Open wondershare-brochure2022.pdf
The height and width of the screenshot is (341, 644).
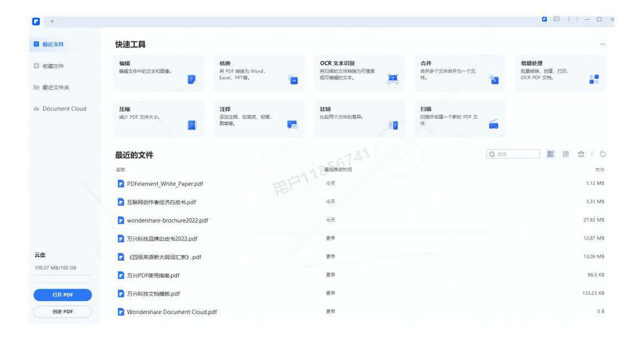(167, 220)
